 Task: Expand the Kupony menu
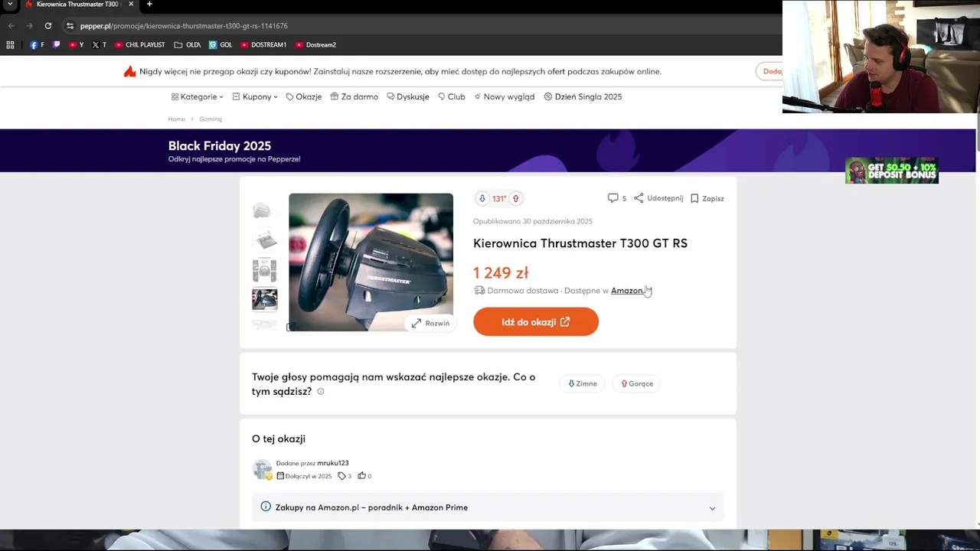click(x=255, y=97)
